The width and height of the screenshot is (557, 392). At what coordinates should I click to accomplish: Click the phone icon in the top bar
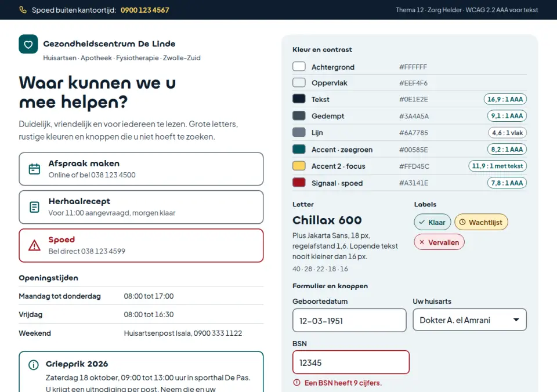click(x=23, y=10)
